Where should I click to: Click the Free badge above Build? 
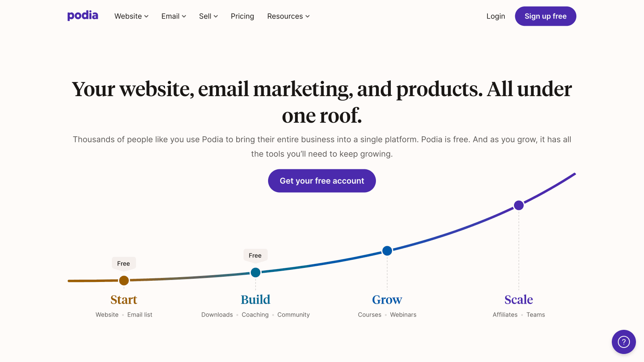255,255
